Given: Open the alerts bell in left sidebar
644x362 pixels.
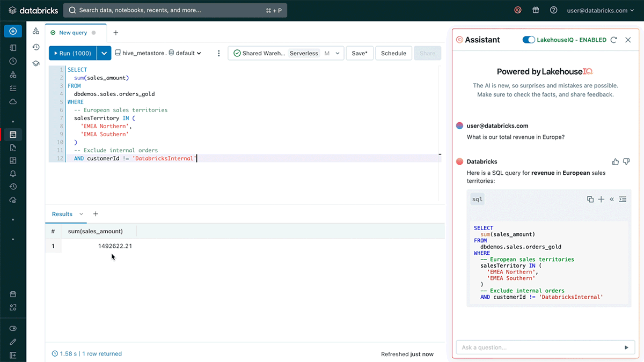Looking at the screenshot, I should (13, 173).
